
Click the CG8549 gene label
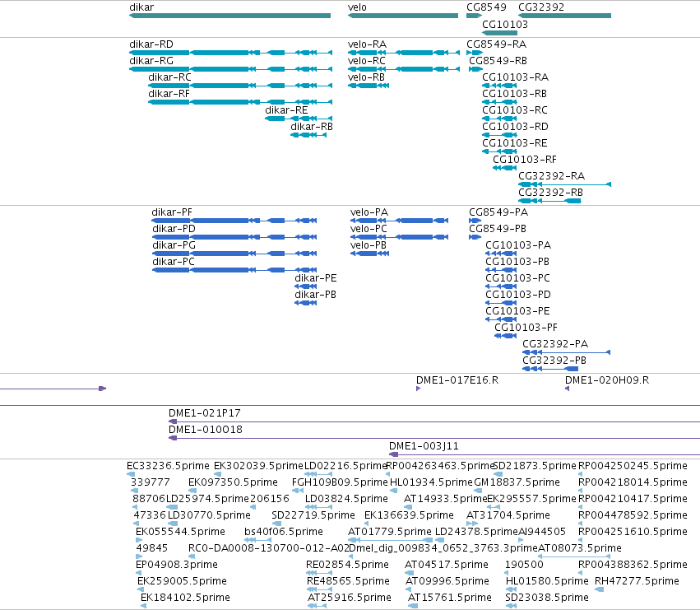point(486,7)
